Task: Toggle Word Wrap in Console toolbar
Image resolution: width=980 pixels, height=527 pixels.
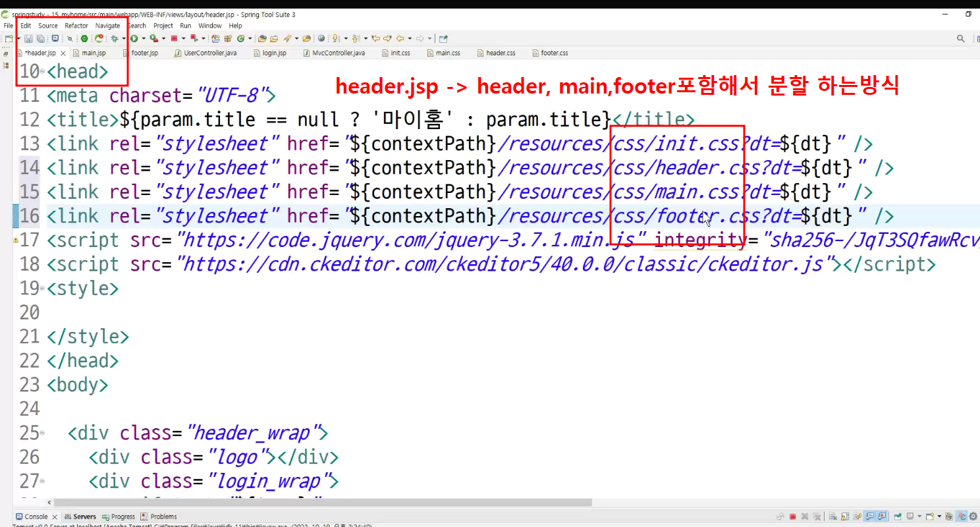Action: point(857,516)
